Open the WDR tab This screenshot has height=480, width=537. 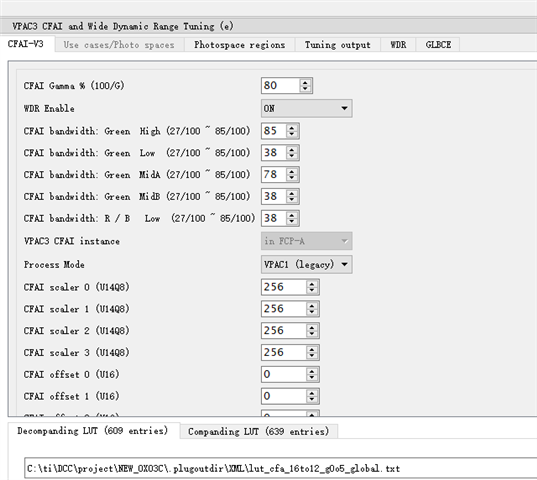pos(398,45)
